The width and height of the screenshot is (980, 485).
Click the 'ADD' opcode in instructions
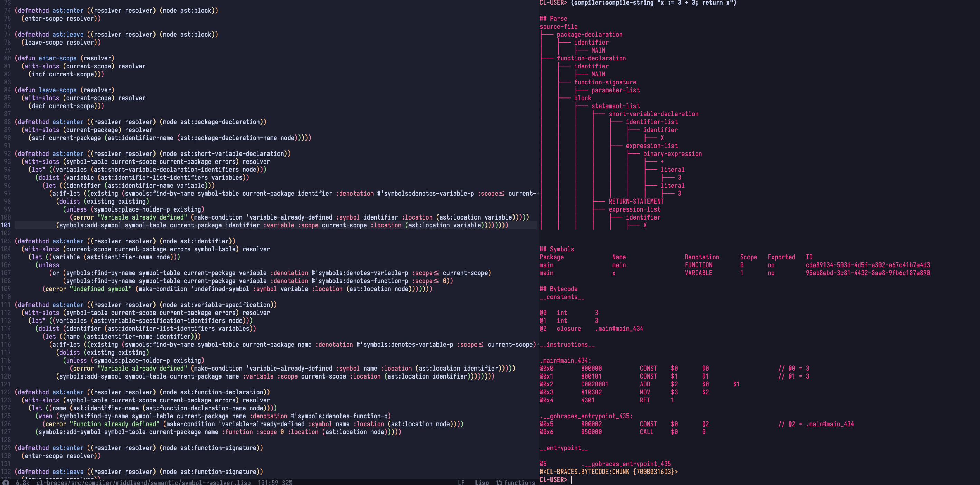(645, 384)
